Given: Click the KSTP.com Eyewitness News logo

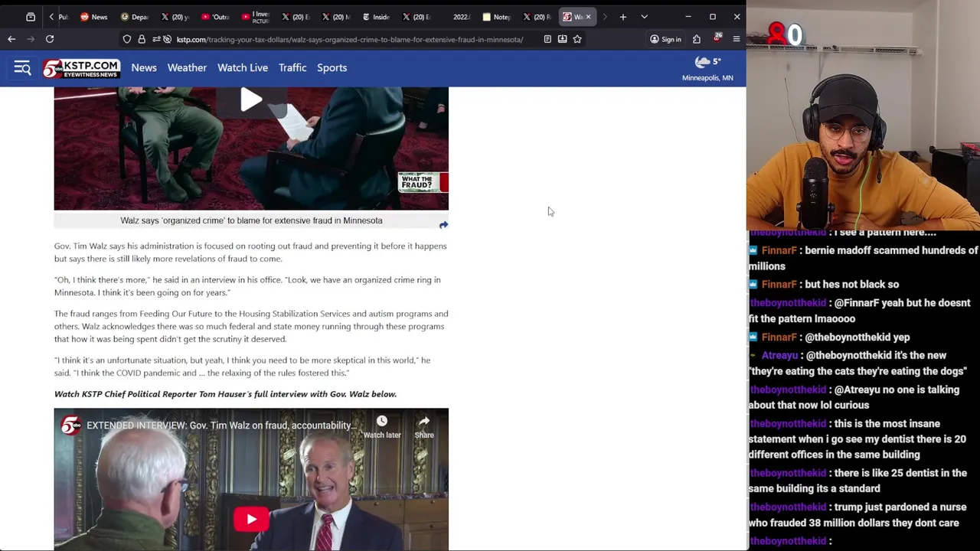Looking at the screenshot, I should pos(81,68).
